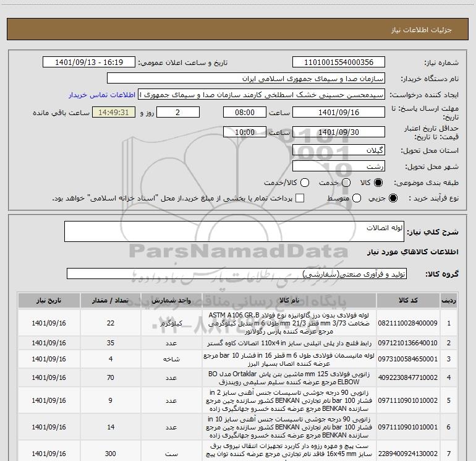
Task: Click quantity 35 in row 2
Action: 111,343
